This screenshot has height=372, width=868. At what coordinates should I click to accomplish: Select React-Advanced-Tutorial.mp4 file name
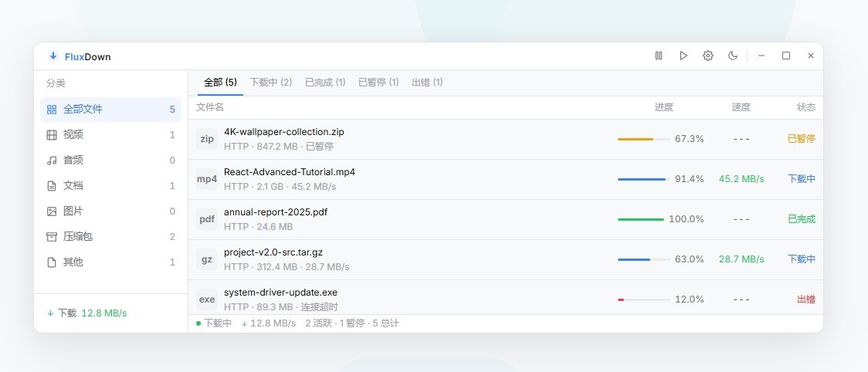pyautogui.click(x=290, y=172)
